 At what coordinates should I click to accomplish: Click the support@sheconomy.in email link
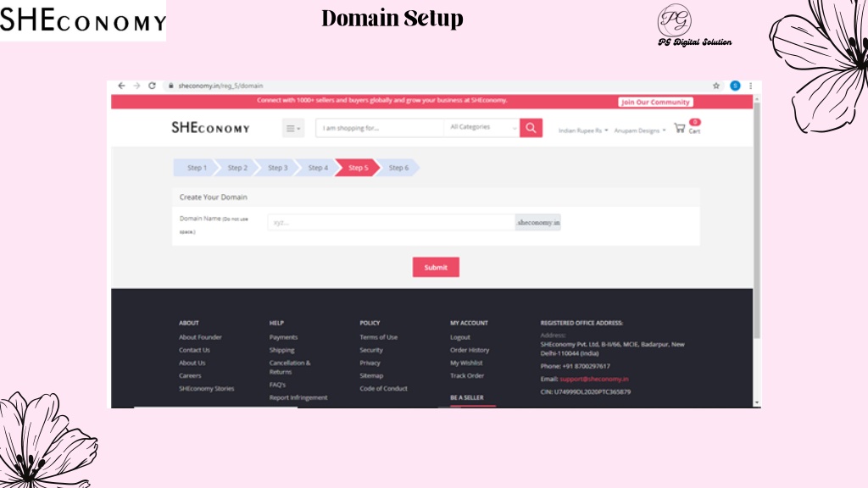click(x=594, y=379)
